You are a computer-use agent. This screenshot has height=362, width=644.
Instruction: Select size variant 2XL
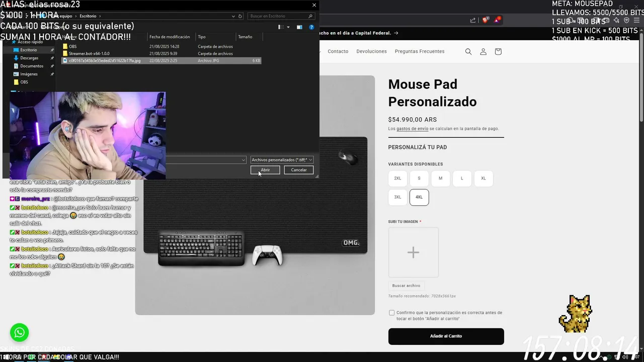397,178
